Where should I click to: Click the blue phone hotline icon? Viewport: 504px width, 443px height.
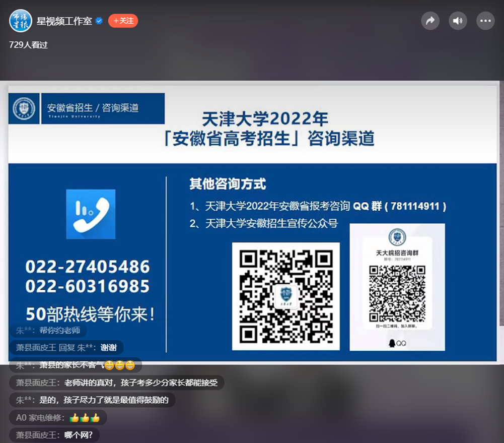pos(91,214)
